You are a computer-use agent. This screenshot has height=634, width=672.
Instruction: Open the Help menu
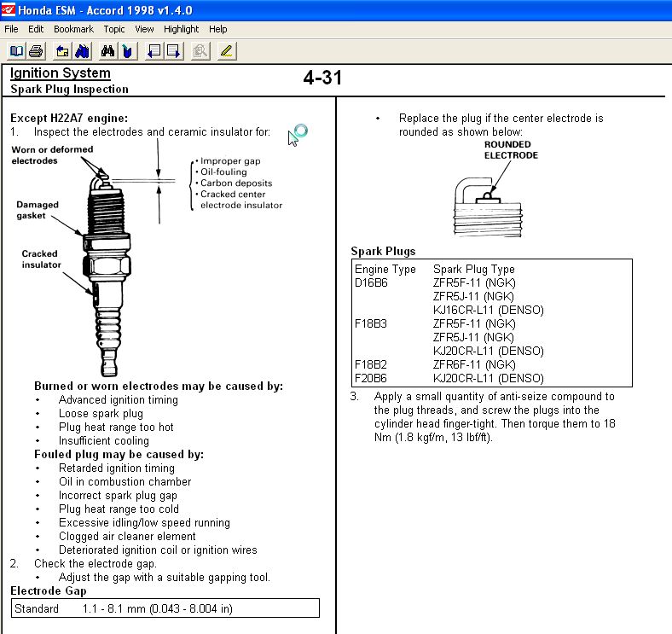(x=218, y=29)
